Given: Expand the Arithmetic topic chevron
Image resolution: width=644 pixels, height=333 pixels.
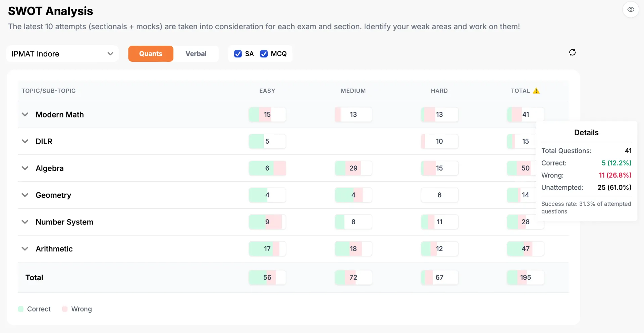Looking at the screenshot, I should click(x=25, y=249).
